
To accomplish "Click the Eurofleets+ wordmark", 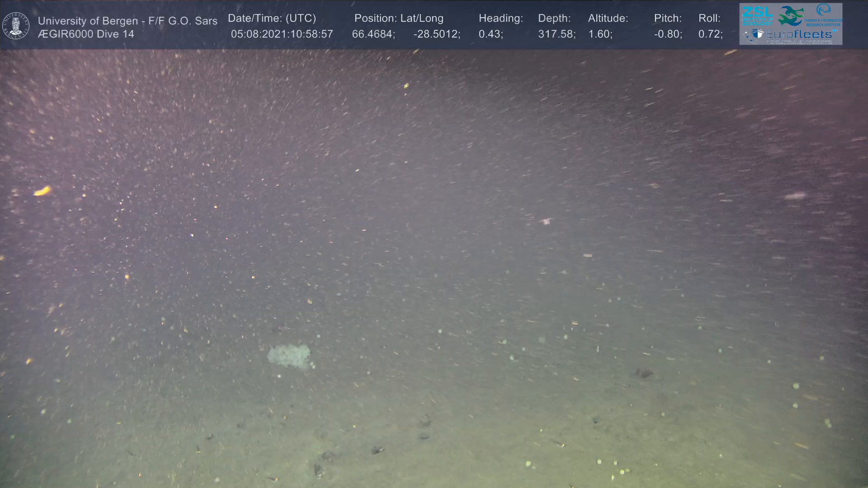I will (799, 34).
